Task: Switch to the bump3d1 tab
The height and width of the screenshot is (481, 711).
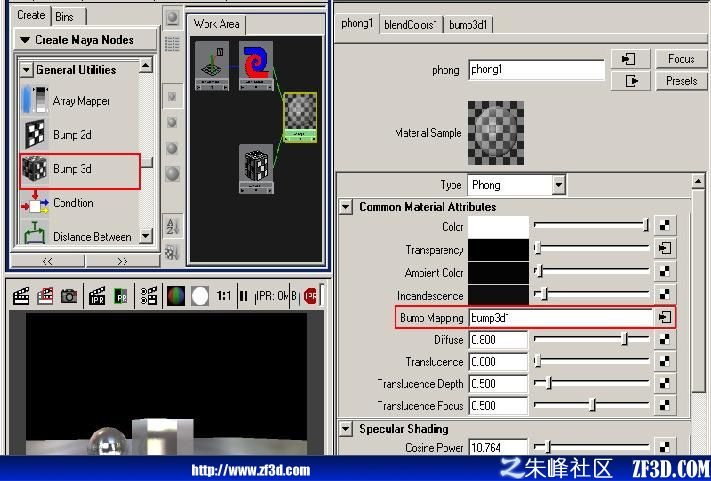Action: click(468, 24)
